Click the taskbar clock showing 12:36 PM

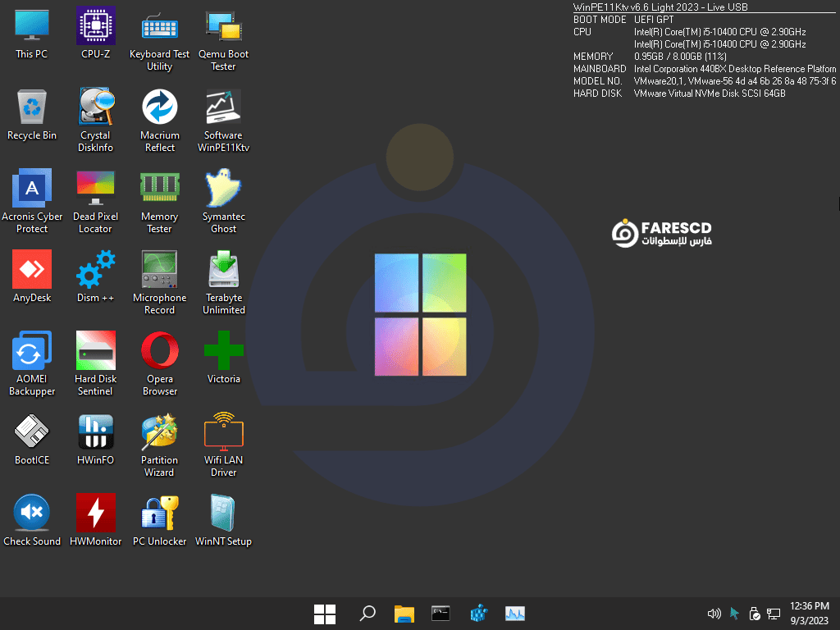tap(810, 614)
